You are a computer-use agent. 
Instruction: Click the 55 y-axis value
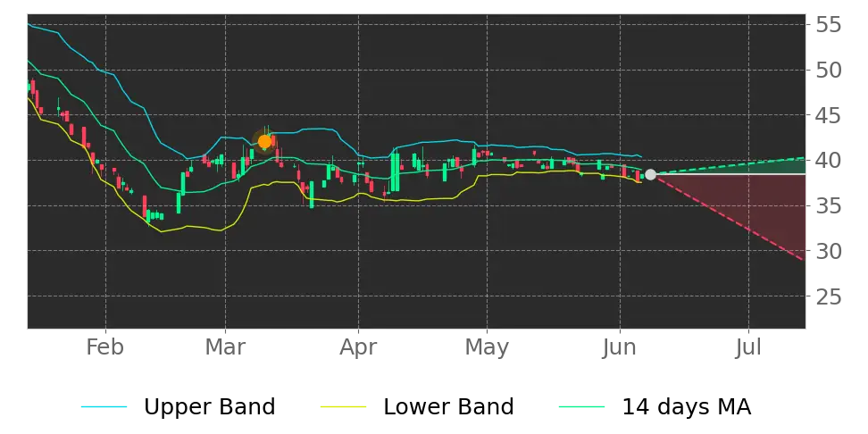click(829, 25)
